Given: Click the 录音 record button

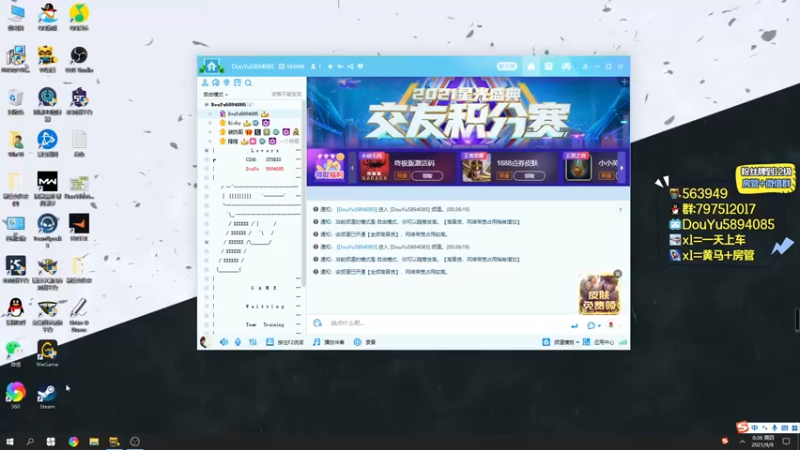Looking at the screenshot, I should pyautogui.click(x=364, y=342).
